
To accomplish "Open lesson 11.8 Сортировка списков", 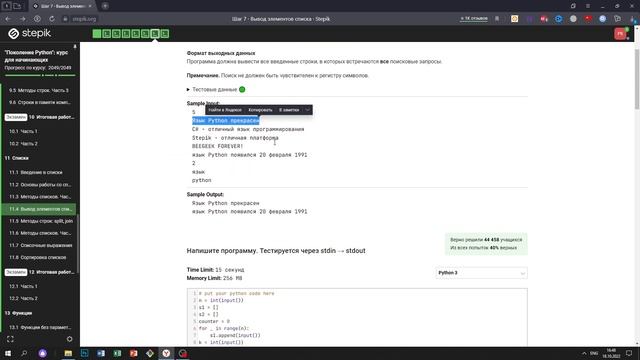I will (39, 258).
